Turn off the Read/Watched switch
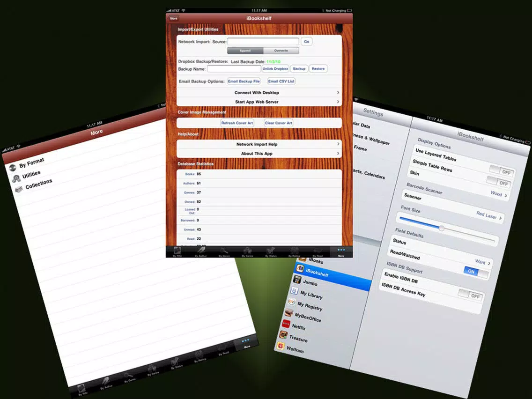This screenshot has height=399, width=532. pos(476,272)
